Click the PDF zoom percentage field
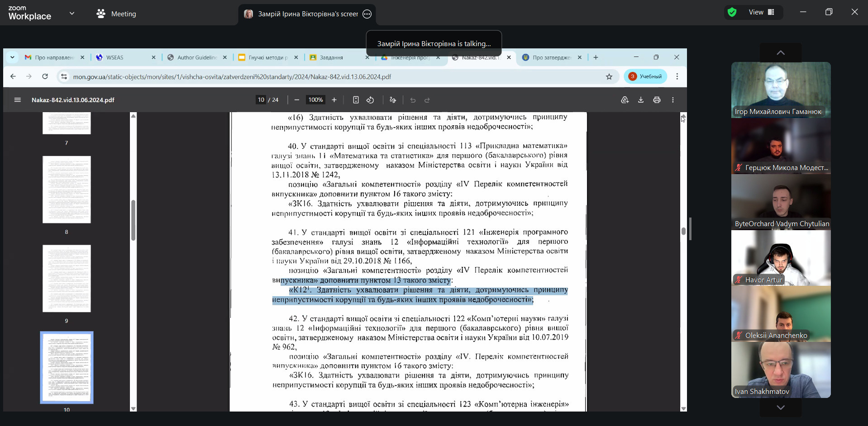868x426 pixels. 315,100
